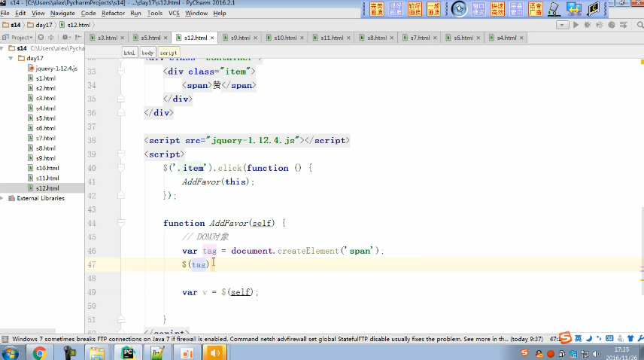
Task: Hide the Project tool window
Action: tap(78, 38)
